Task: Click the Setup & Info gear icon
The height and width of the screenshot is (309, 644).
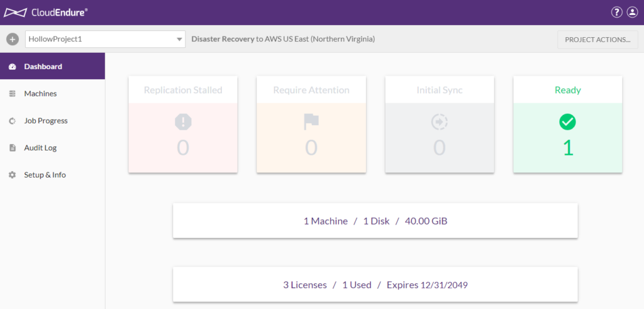Action: tap(12, 175)
